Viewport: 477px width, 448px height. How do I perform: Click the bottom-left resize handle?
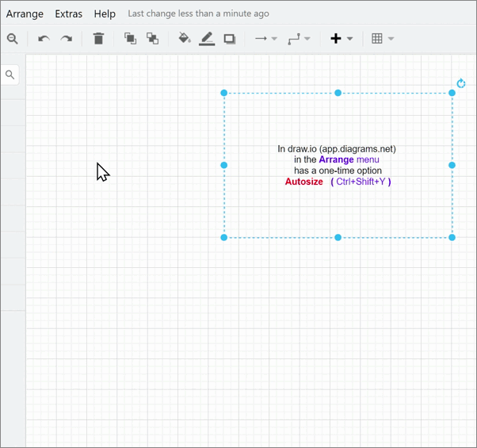click(224, 237)
